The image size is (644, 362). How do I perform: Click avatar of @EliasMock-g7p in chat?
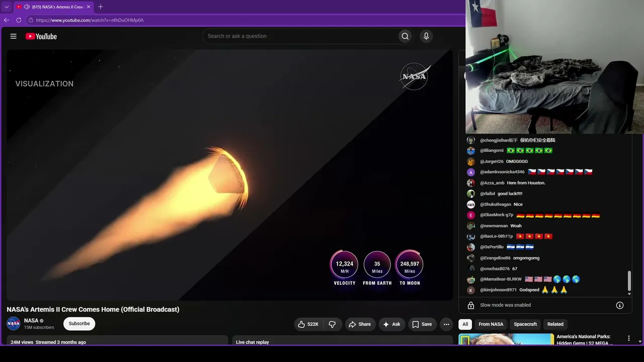[471, 215]
